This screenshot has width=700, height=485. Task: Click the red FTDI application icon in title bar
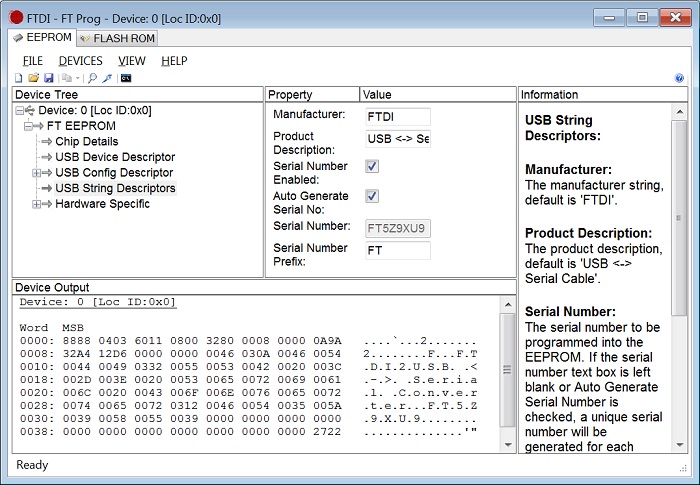(x=16, y=18)
